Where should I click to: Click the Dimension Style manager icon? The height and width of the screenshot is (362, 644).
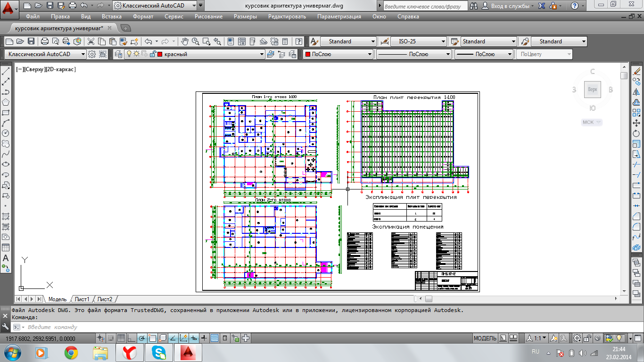point(384,41)
